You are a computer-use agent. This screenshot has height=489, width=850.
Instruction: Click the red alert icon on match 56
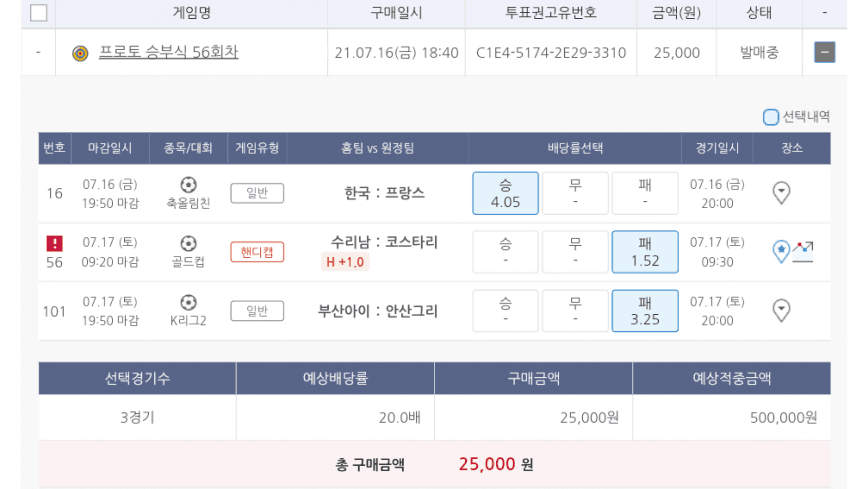pyautogui.click(x=54, y=243)
